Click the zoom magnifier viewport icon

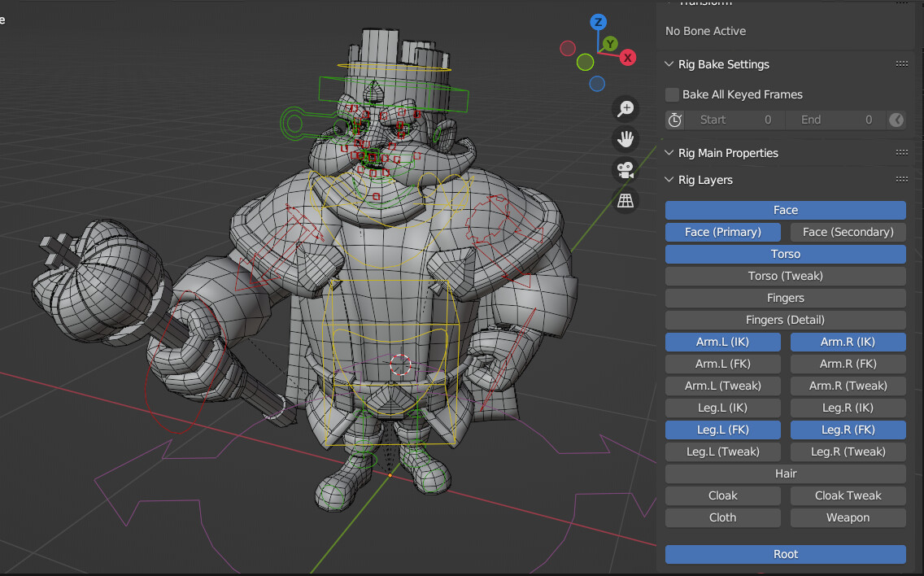[625, 109]
